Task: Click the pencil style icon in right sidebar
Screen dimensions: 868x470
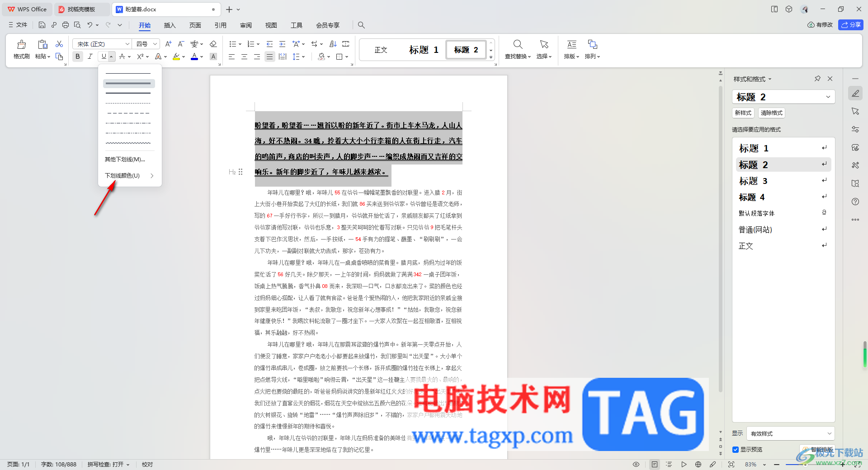Action: 855,93
